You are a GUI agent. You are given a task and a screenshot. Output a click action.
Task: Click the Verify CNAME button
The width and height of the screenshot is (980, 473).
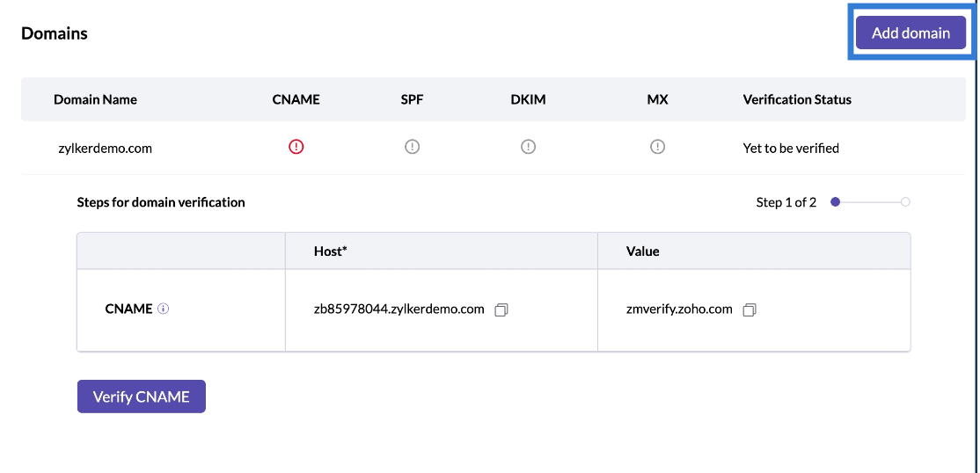pos(142,397)
